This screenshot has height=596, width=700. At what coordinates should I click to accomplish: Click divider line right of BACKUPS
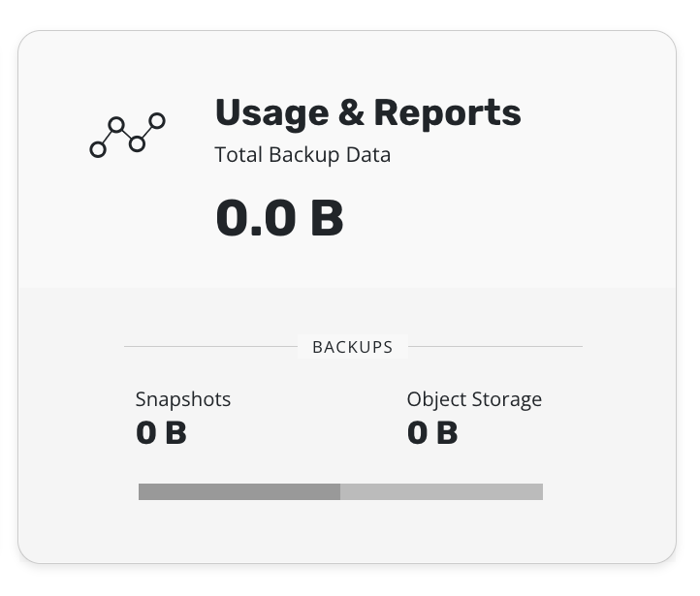495,346
